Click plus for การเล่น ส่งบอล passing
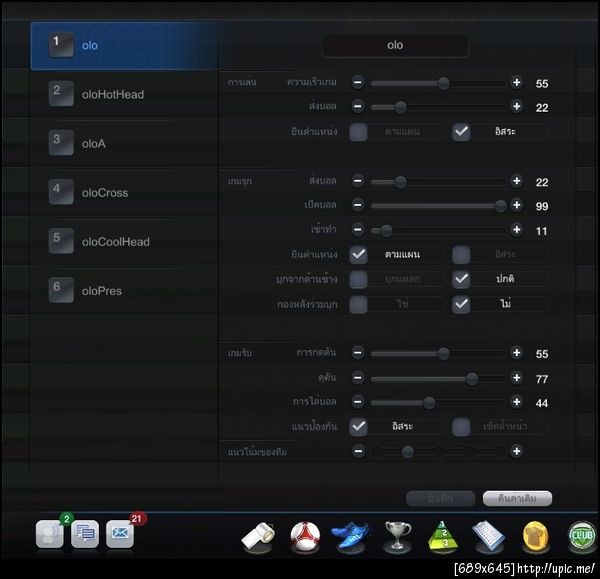 pyautogui.click(x=517, y=106)
